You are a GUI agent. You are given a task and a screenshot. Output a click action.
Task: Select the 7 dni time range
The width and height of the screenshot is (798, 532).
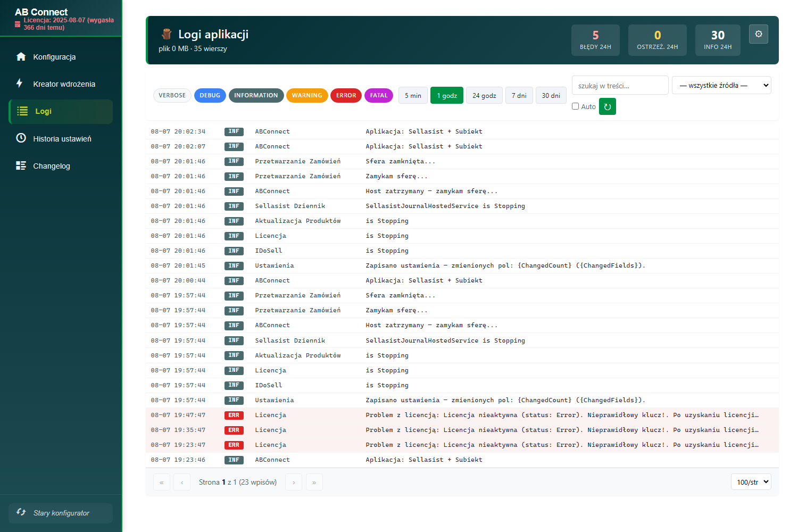coord(519,95)
